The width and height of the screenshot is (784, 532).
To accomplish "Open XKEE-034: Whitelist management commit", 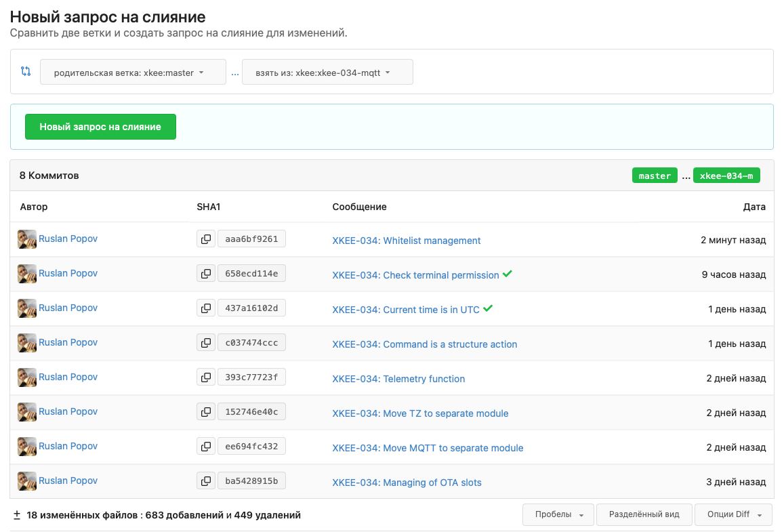I will coord(407,241).
